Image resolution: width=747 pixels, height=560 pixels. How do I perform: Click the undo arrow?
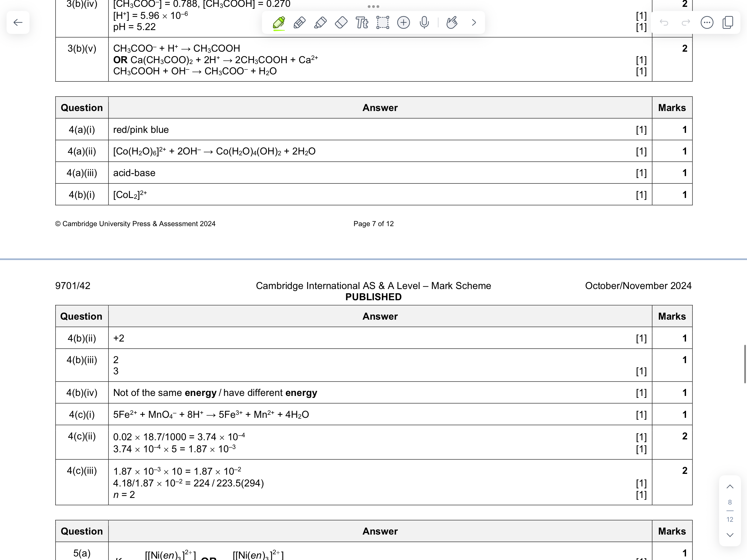(x=664, y=23)
